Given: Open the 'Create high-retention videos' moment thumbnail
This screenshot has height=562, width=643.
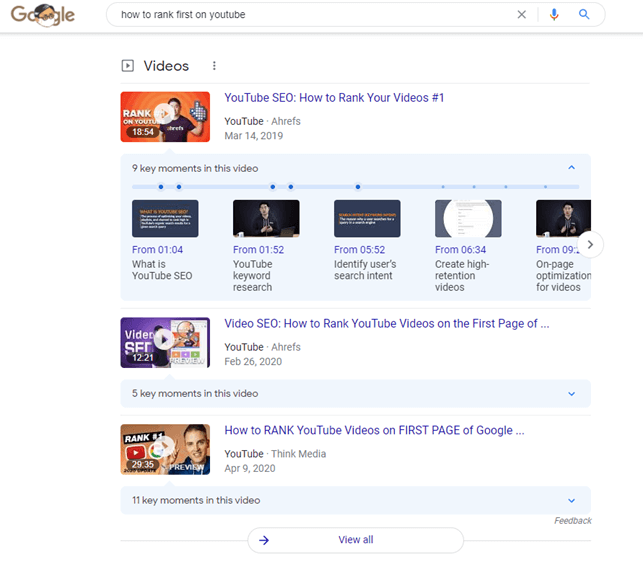Looking at the screenshot, I should pyautogui.click(x=468, y=218).
